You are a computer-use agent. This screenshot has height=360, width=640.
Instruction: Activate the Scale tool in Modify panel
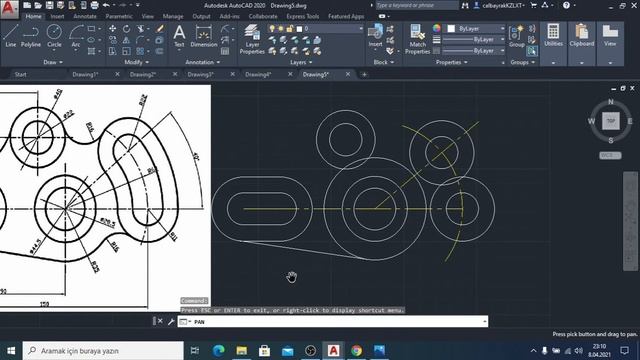126,51
